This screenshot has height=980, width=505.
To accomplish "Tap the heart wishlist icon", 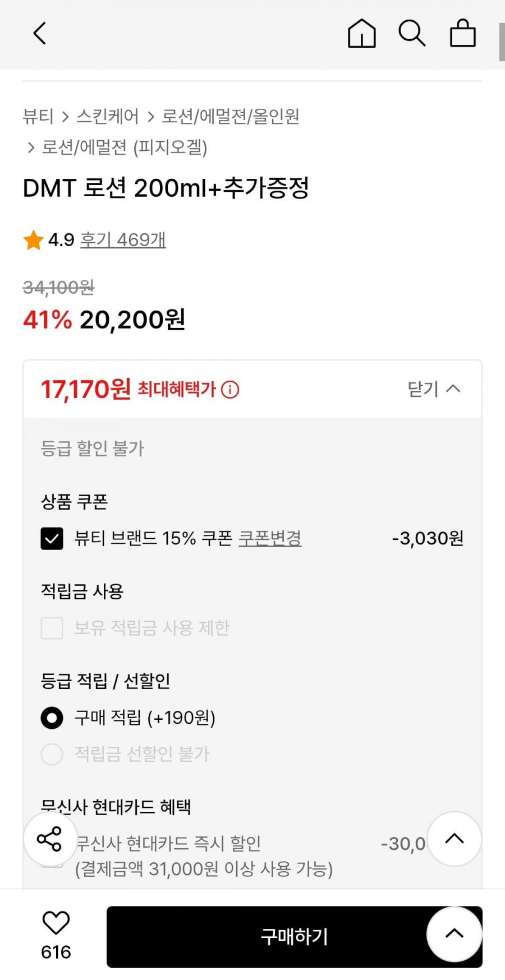I will (x=56, y=922).
